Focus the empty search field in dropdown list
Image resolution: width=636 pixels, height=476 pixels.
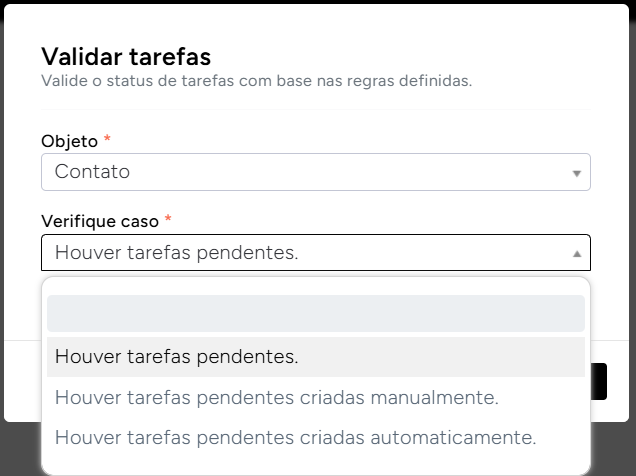coord(315,313)
